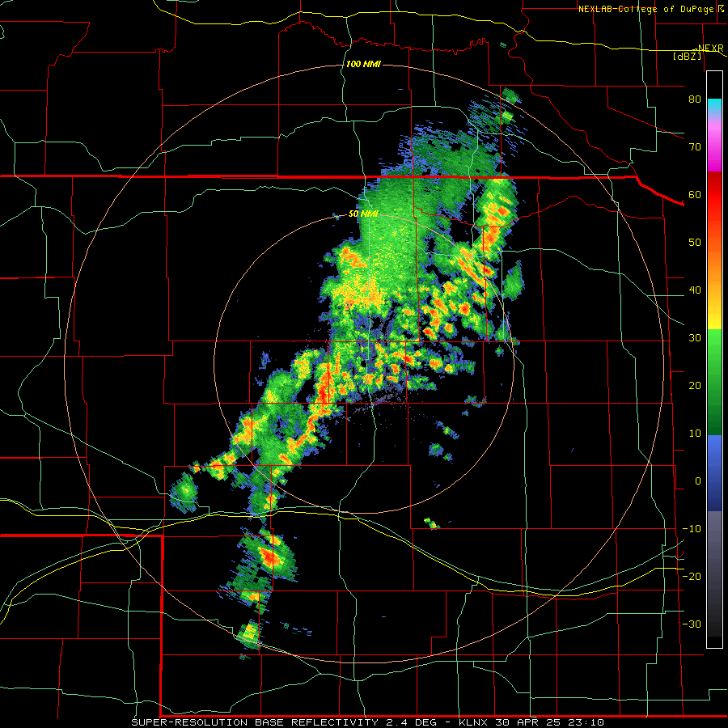The height and width of the screenshot is (728, 728).
Task: Click the 70 value on the dBZ scale
Action: pos(695,146)
